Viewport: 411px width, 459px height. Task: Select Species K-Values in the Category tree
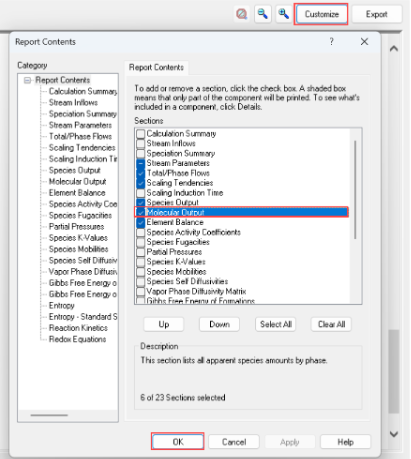coord(78,238)
